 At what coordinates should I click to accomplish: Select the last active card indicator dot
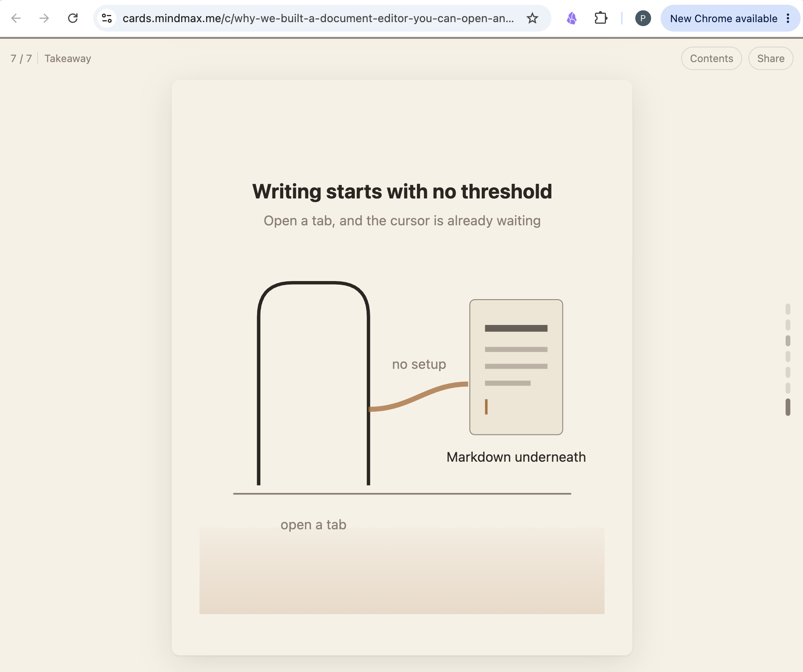788,407
